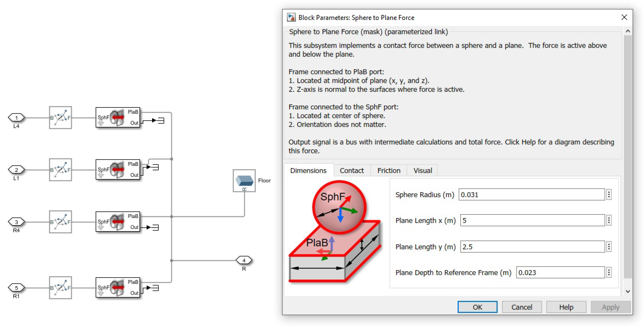The width and height of the screenshot is (644, 326).
Task: Click the Floor solid block icon
Action: click(x=244, y=180)
